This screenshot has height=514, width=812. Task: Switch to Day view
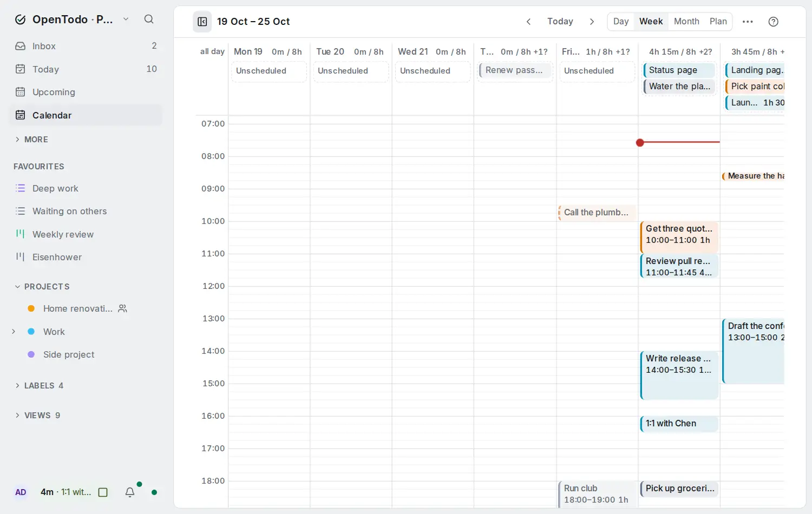[621, 22]
